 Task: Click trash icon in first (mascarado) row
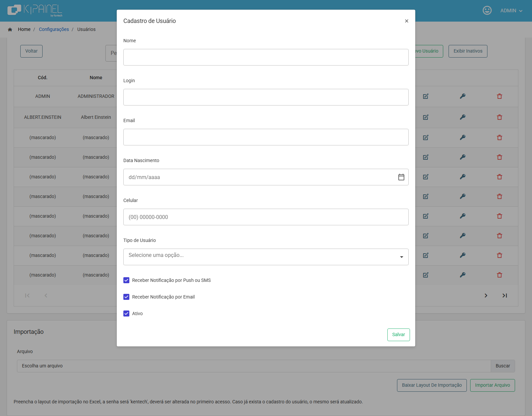point(499,137)
